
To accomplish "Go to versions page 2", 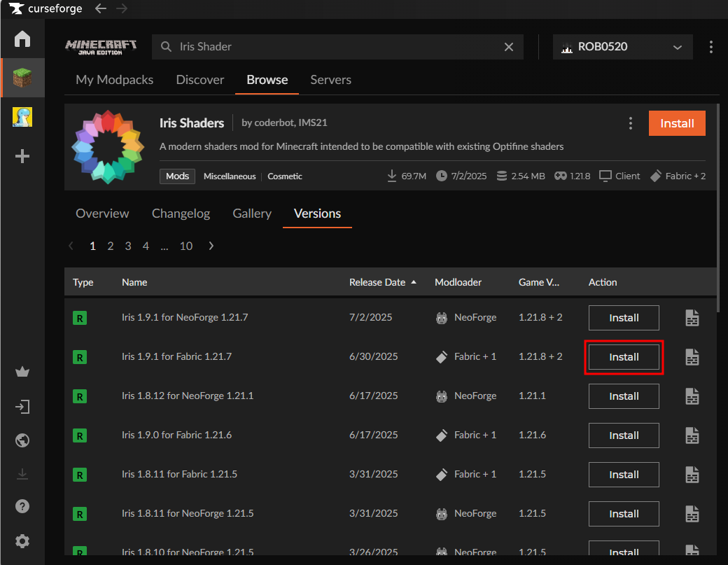I will click(111, 246).
